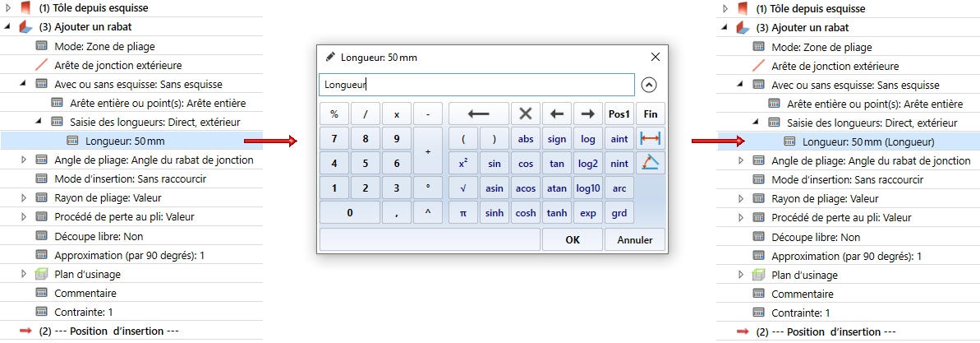980x343 pixels.
Task: Click the empty result field beside OK
Action: pos(430,239)
